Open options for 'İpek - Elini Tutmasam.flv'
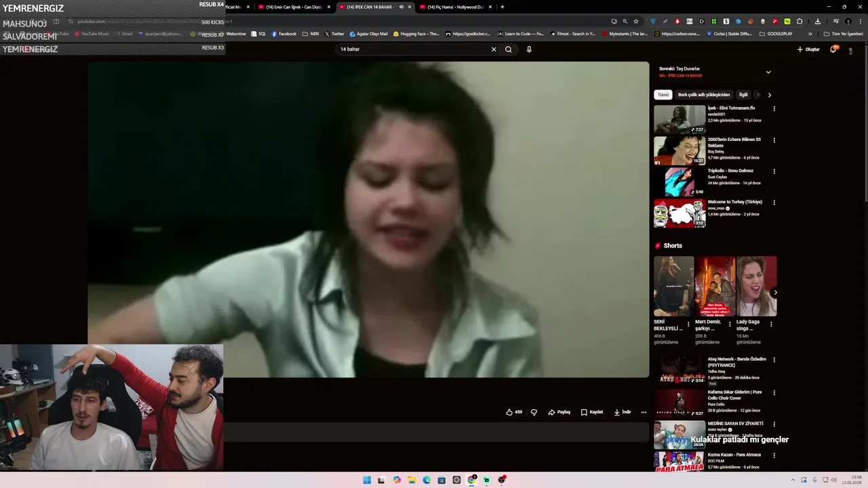868x488 pixels. pos(774,108)
